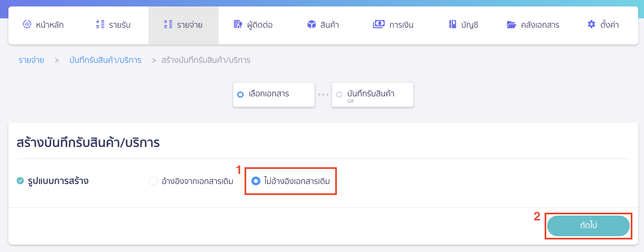
Task: Select the ไม่อ้างอิงเอกสารเดิม radio button
Action: click(x=256, y=181)
